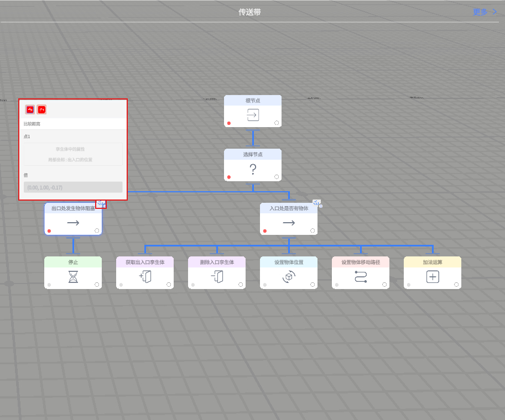505x420 pixels.
Task: Select the 根节点 root node
Action: click(253, 111)
